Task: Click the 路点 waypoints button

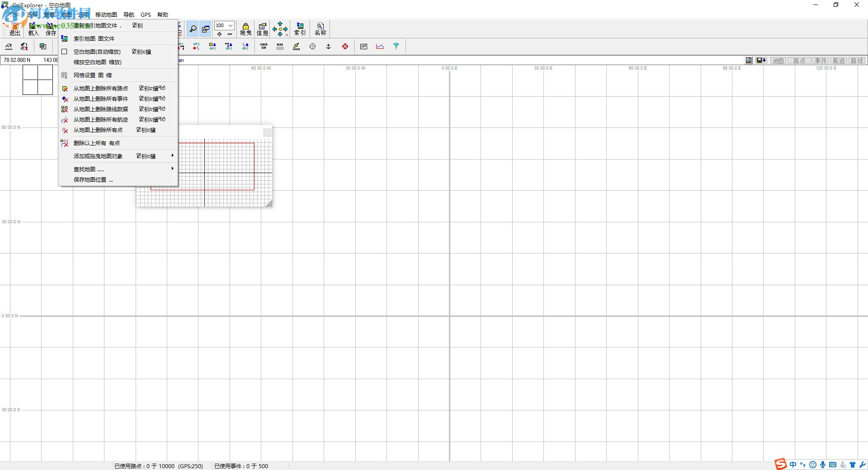Action: pyautogui.click(x=799, y=61)
